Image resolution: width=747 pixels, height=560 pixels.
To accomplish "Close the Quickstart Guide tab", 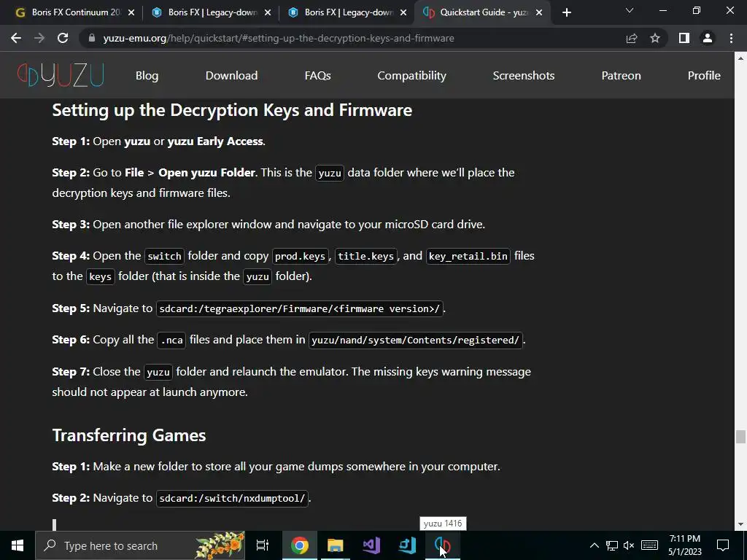I will coord(539,13).
